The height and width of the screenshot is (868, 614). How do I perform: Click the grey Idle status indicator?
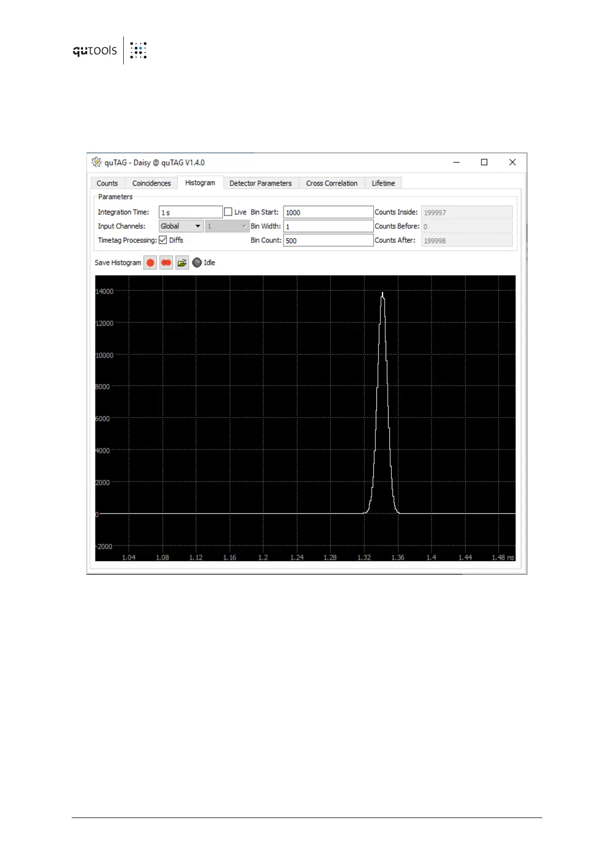(197, 263)
